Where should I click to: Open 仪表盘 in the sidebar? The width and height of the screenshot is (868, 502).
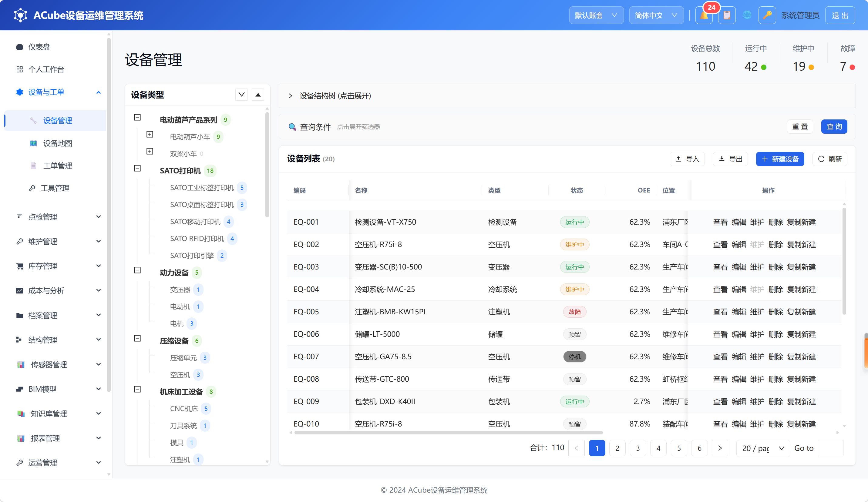click(x=55, y=47)
